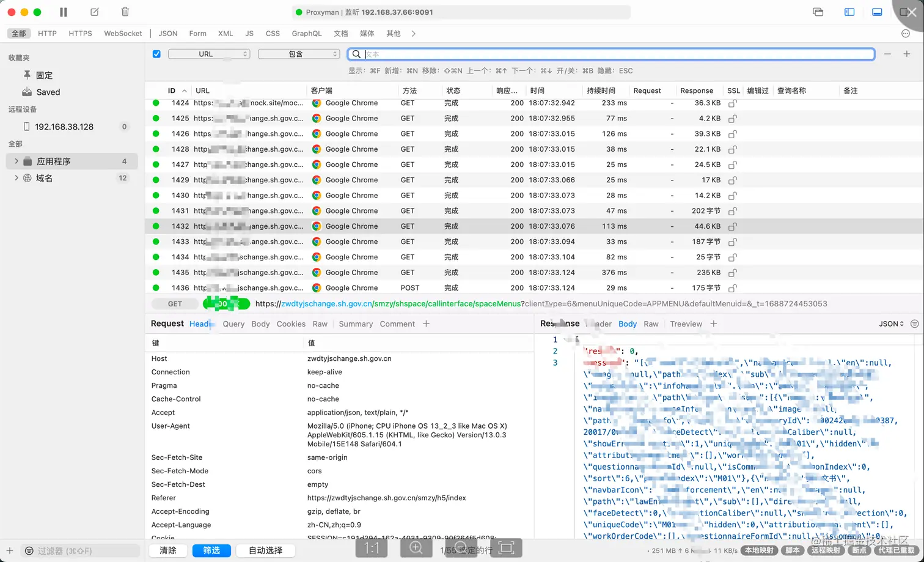
Task: Click the Host header value zwdtyjschange.sh.gov.cn
Action: (349, 358)
